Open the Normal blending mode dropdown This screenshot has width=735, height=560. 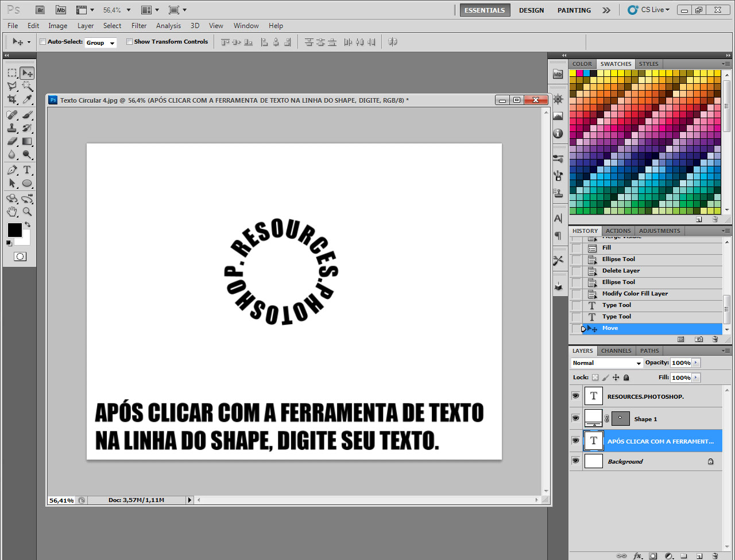pyautogui.click(x=607, y=363)
